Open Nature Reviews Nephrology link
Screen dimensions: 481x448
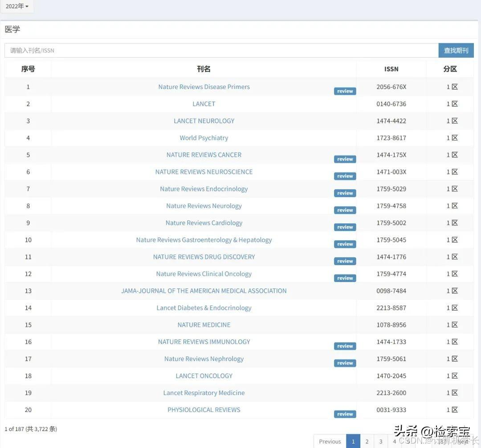tap(204, 359)
